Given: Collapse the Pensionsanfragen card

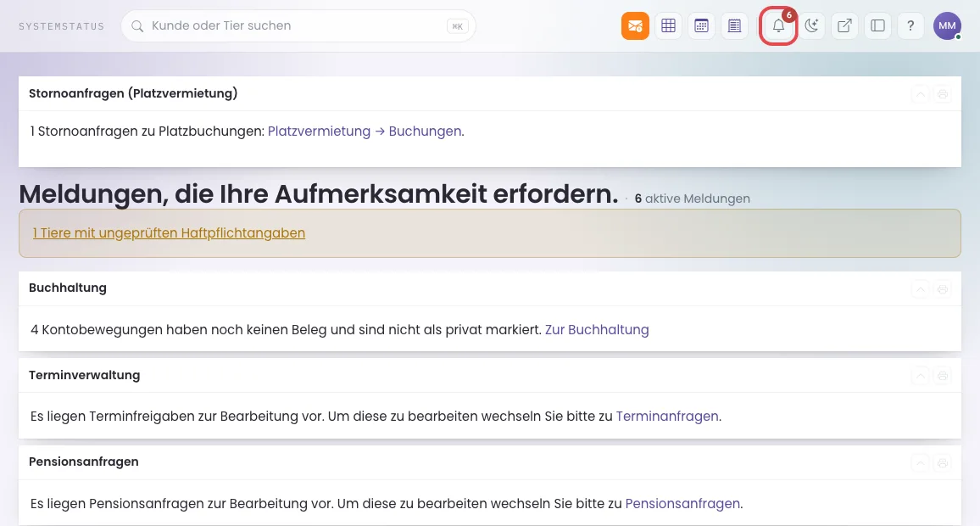Looking at the screenshot, I should point(920,463).
